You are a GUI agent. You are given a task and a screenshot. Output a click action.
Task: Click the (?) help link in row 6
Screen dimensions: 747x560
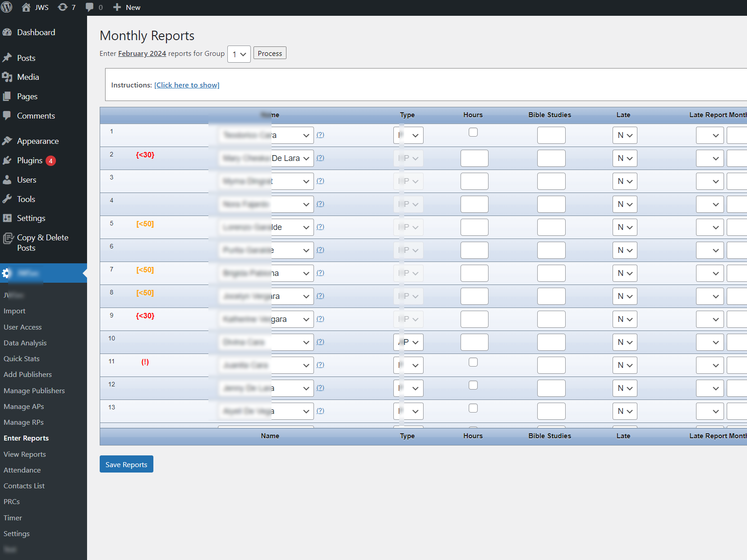[320, 250]
